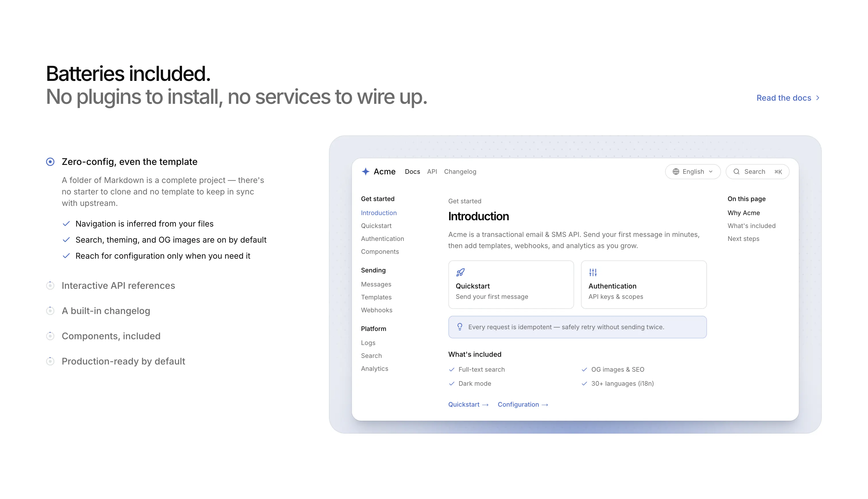Image resolution: width=868 pixels, height=499 pixels.
Task: Open Webhooks in the sidebar
Action: coord(377,310)
